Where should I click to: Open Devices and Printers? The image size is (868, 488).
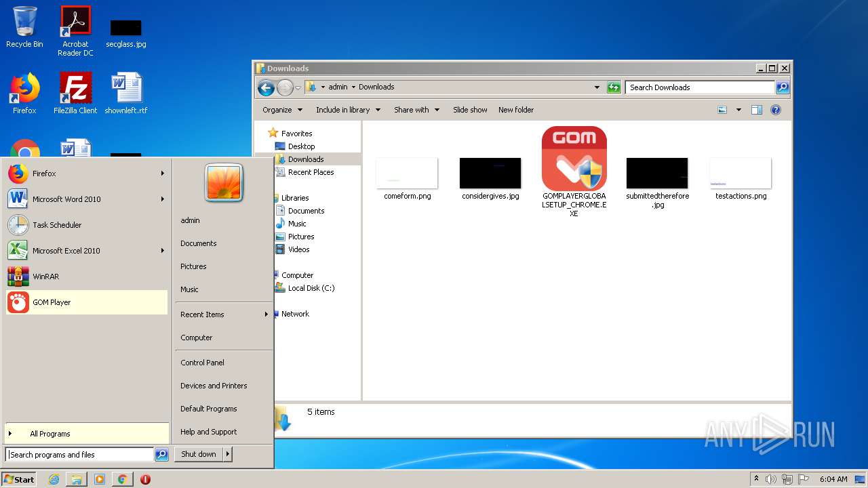(214, 386)
